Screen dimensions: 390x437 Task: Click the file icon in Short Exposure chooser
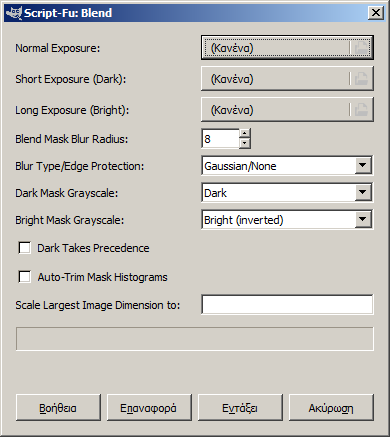click(361, 79)
